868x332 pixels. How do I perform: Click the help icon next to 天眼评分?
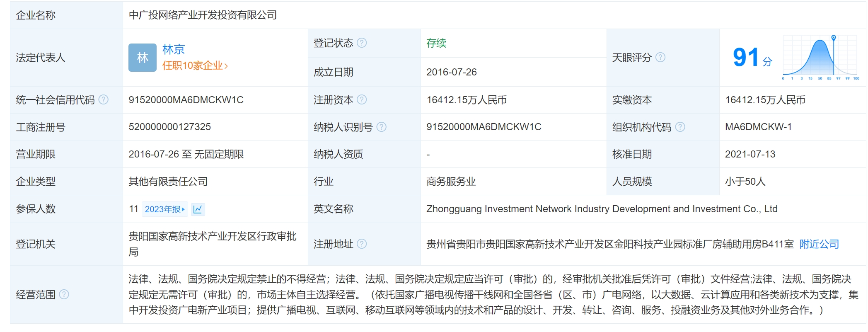tap(660, 57)
